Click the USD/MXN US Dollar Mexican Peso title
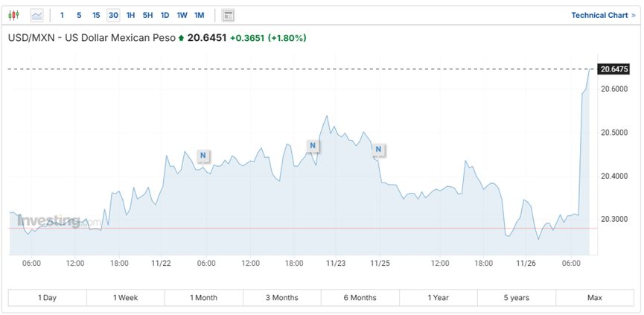The height and width of the screenshot is (315, 644). tap(92, 38)
